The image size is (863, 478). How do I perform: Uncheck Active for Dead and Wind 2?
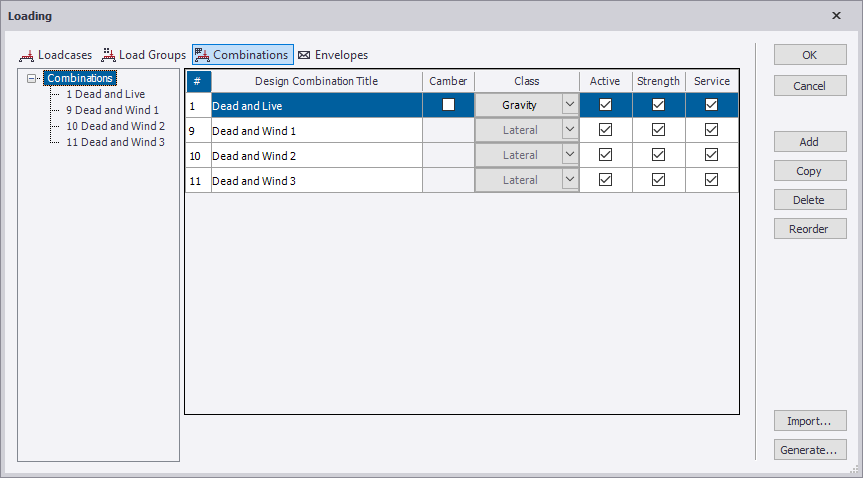605,155
